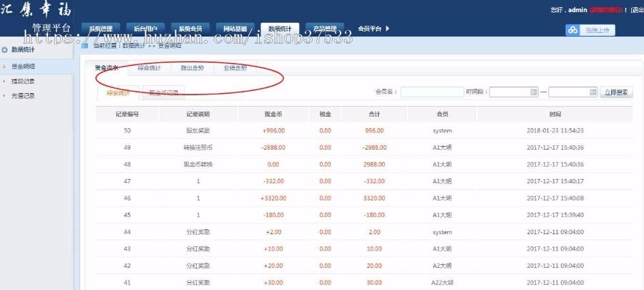The width and height of the screenshot is (644, 290).
Task: Select the 现金币记录 sub-tab
Action: tap(163, 93)
